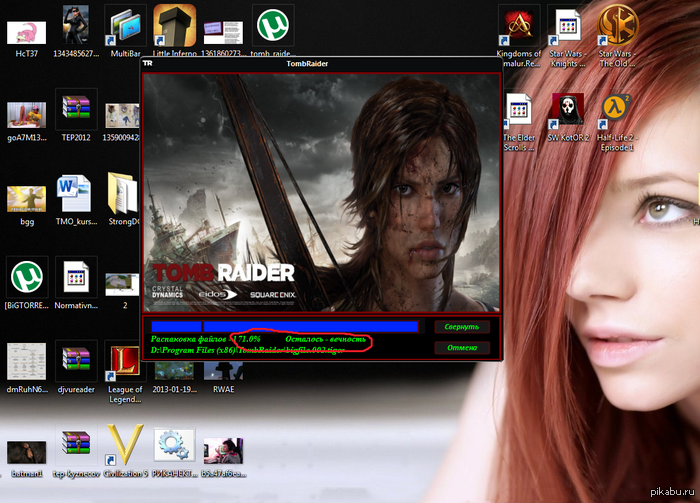Select the HcT37 image thumbnail
The image size is (700, 503).
point(27,30)
